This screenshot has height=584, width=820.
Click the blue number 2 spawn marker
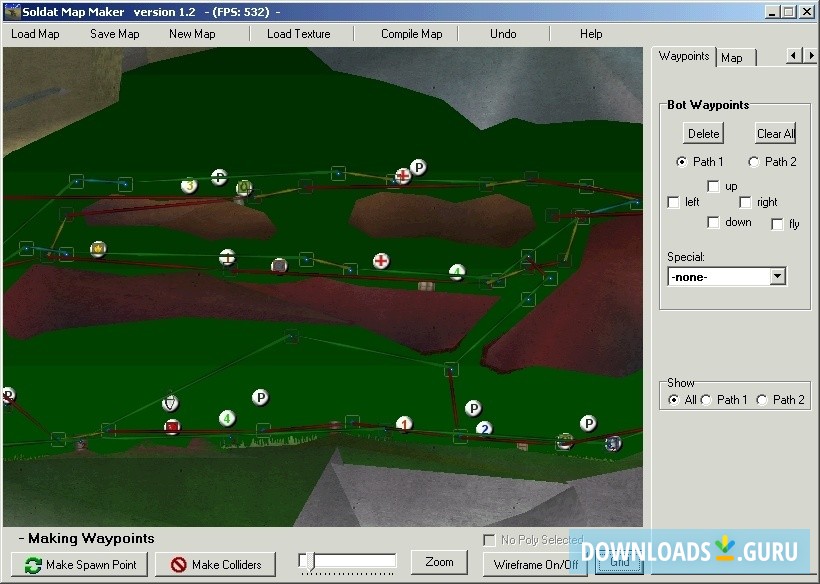[484, 429]
